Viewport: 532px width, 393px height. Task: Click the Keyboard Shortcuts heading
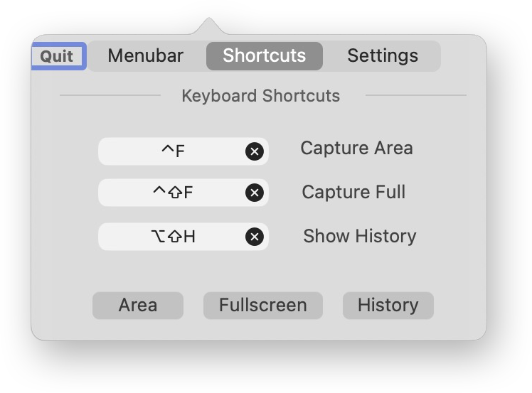tap(261, 95)
